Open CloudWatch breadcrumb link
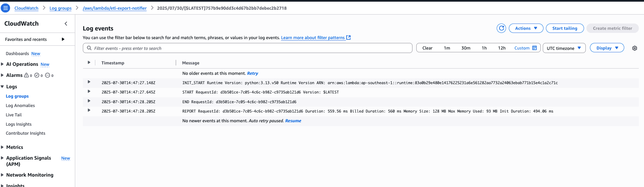Image resolution: width=644 pixels, height=187 pixels. point(26,8)
